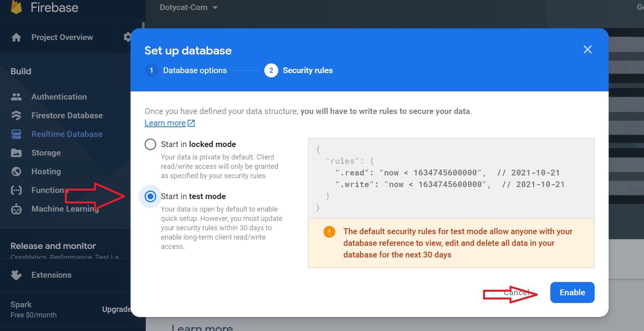Close the Set up database dialog

pyautogui.click(x=587, y=49)
